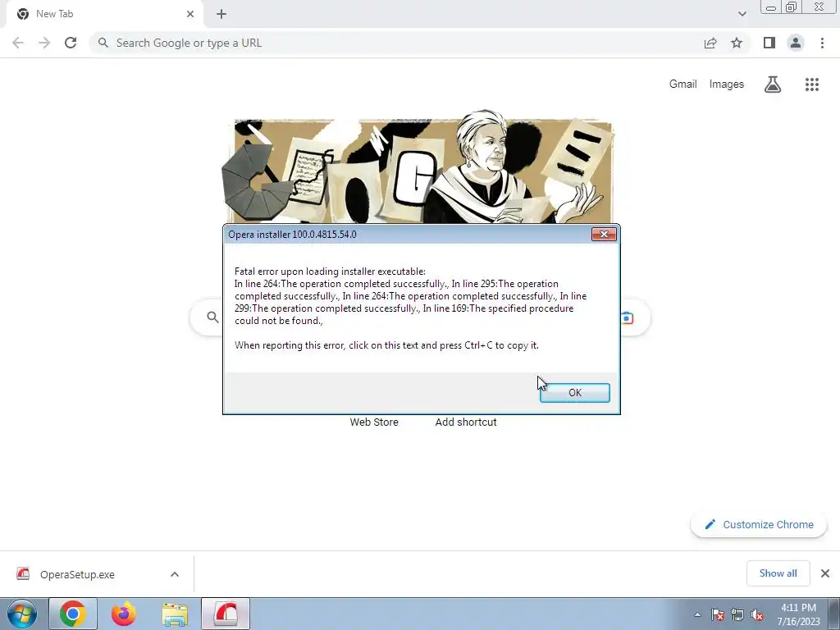The width and height of the screenshot is (840, 630).
Task: Close the downloads bar
Action: 825,573
